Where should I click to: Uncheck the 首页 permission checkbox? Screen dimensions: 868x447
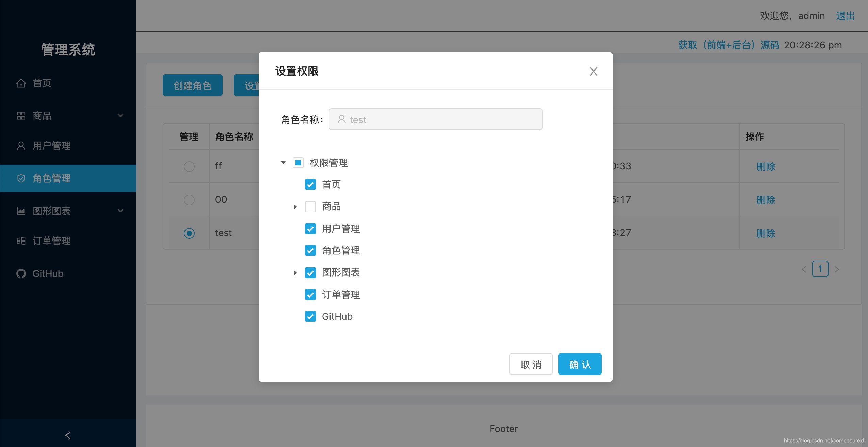310,184
